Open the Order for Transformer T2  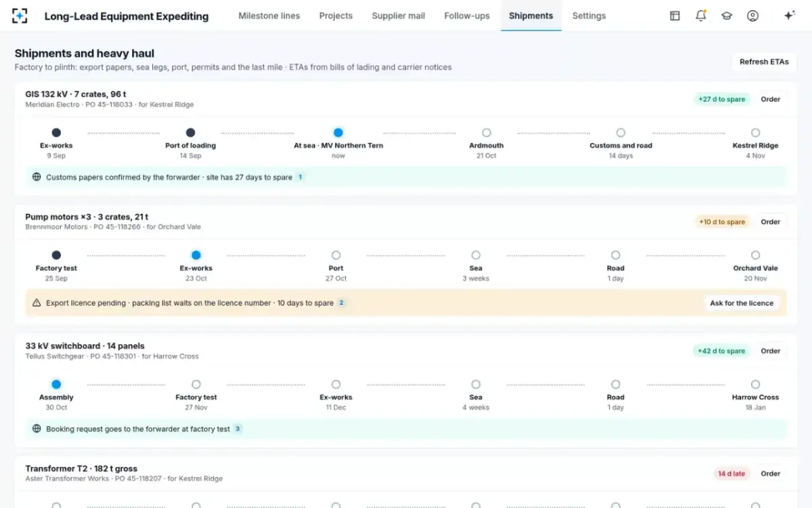[771, 473]
